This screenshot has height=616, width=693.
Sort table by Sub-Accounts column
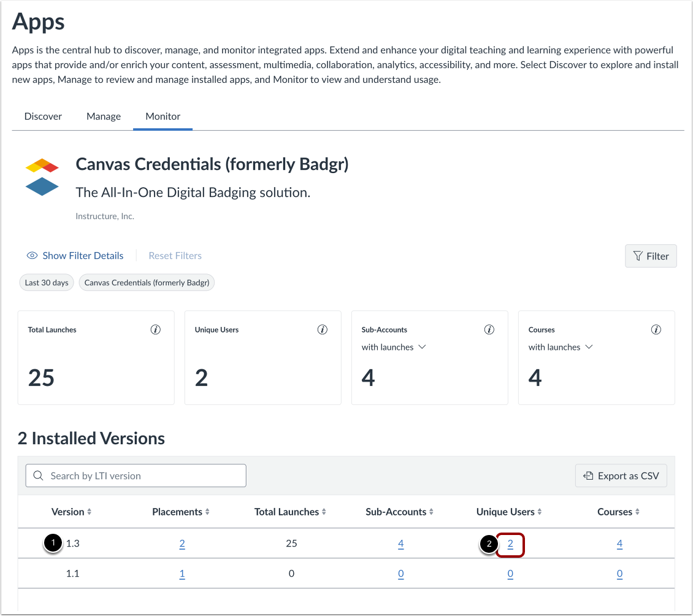399,512
